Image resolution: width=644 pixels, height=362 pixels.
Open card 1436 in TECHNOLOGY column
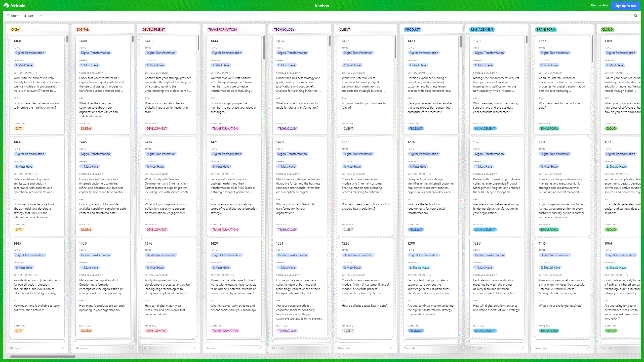(x=300, y=85)
